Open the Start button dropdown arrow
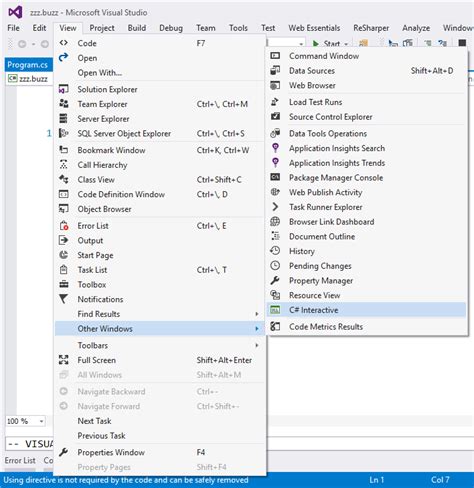The height and width of the screenshot is (488, 474). point(346,44)
